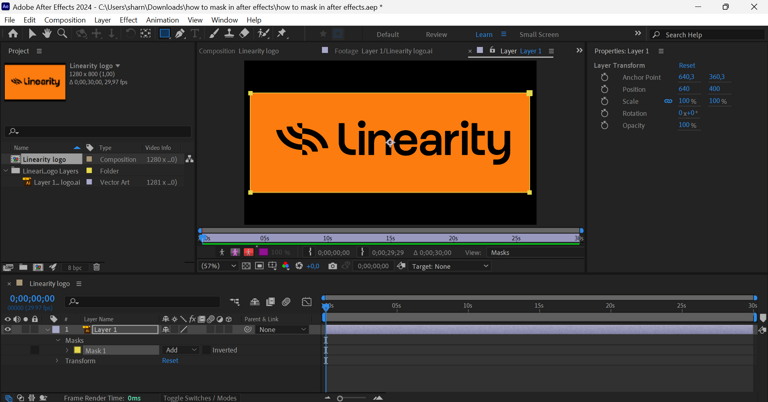Click Reset next to Transform in timeline

170,361
